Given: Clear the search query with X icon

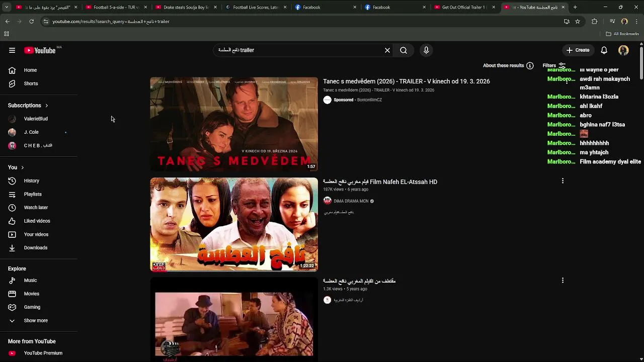Looking at the screenshot, I should coord(387,50).
